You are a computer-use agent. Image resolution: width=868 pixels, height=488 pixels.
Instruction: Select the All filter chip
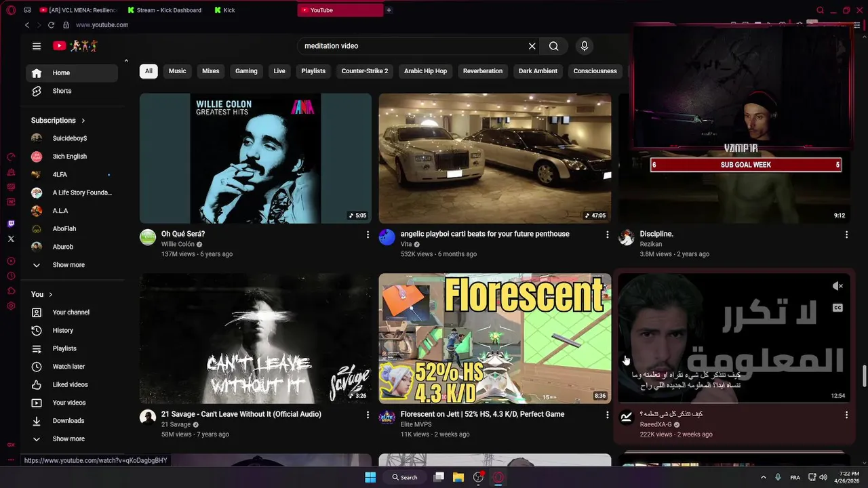[149, 71]
